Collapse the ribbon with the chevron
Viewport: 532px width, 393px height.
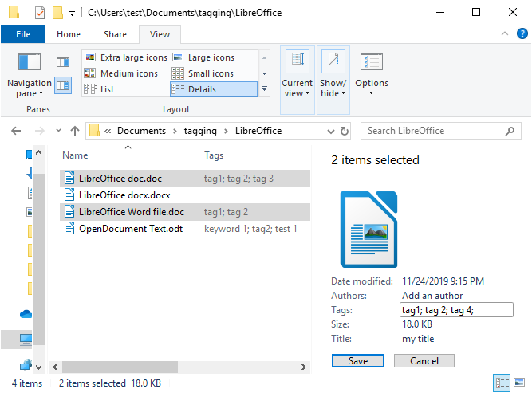[505, 33]
